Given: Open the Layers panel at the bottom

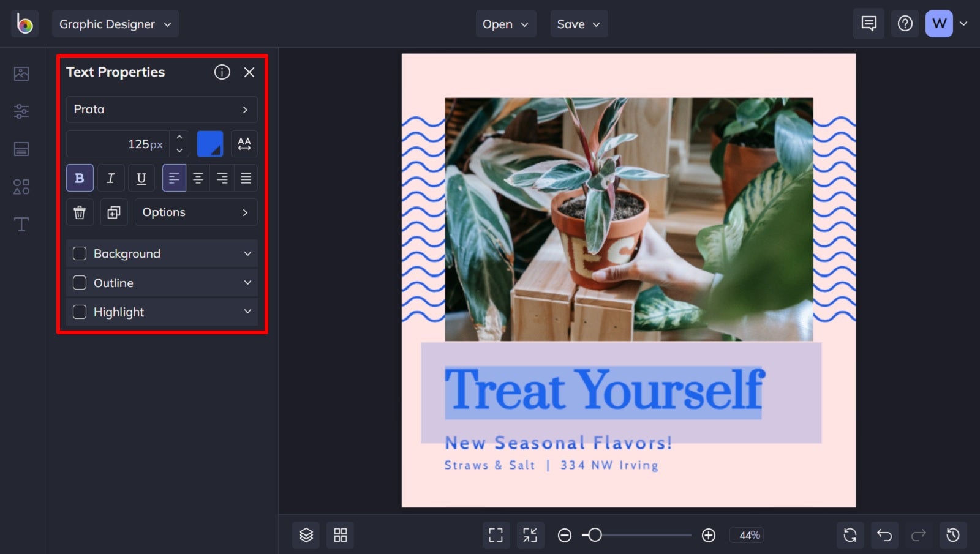Looking at the screenshot, I should [x=306, y=534].
